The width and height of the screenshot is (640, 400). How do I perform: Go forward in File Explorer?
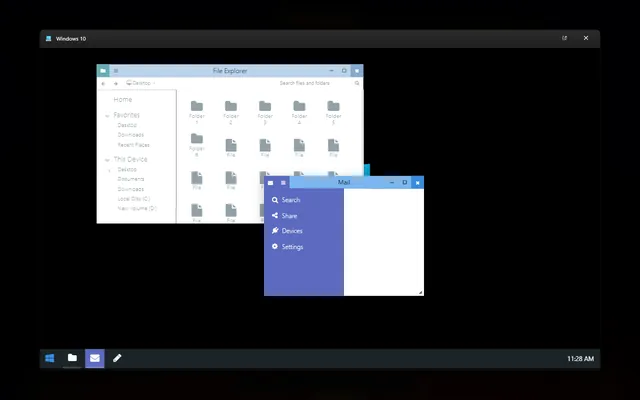point(116,83)
